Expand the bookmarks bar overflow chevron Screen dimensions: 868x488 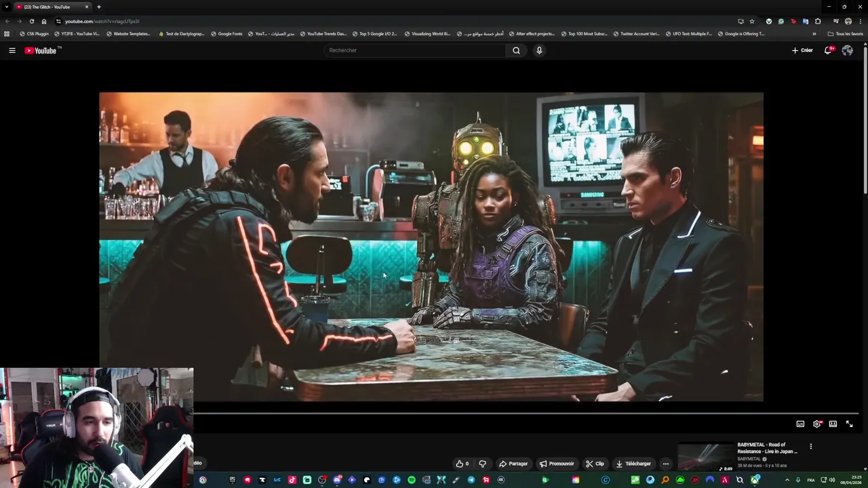814,33
